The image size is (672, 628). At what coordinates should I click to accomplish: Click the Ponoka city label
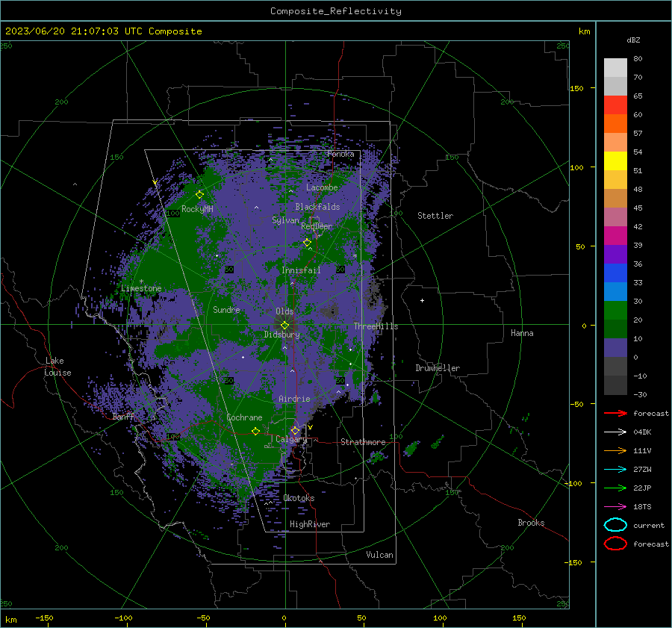(340, 154)
